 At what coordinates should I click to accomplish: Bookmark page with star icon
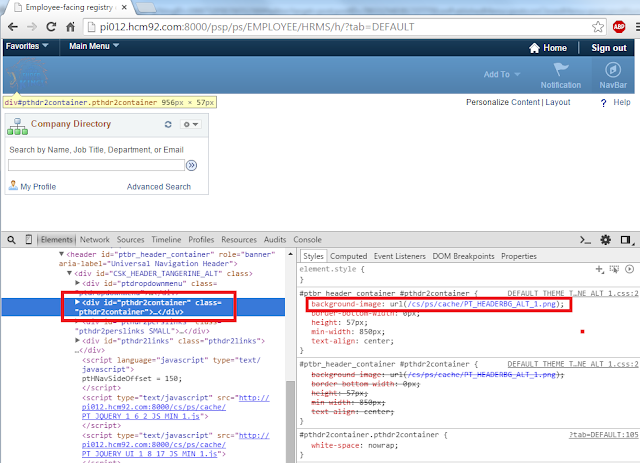[x=598, y=27]
